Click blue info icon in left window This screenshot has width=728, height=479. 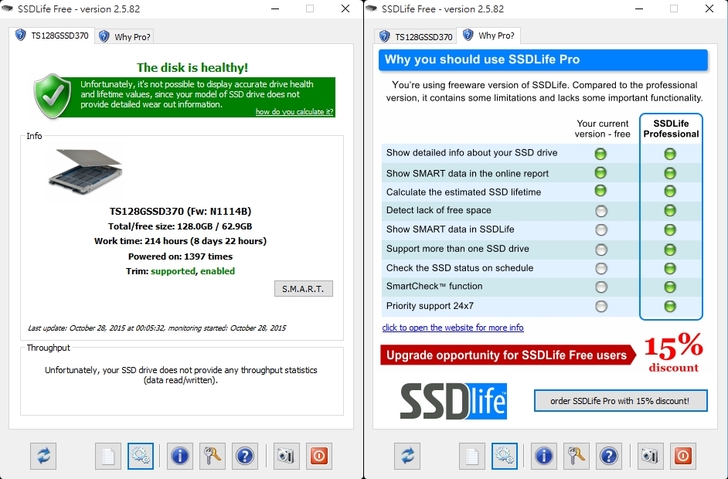[180, 456]
